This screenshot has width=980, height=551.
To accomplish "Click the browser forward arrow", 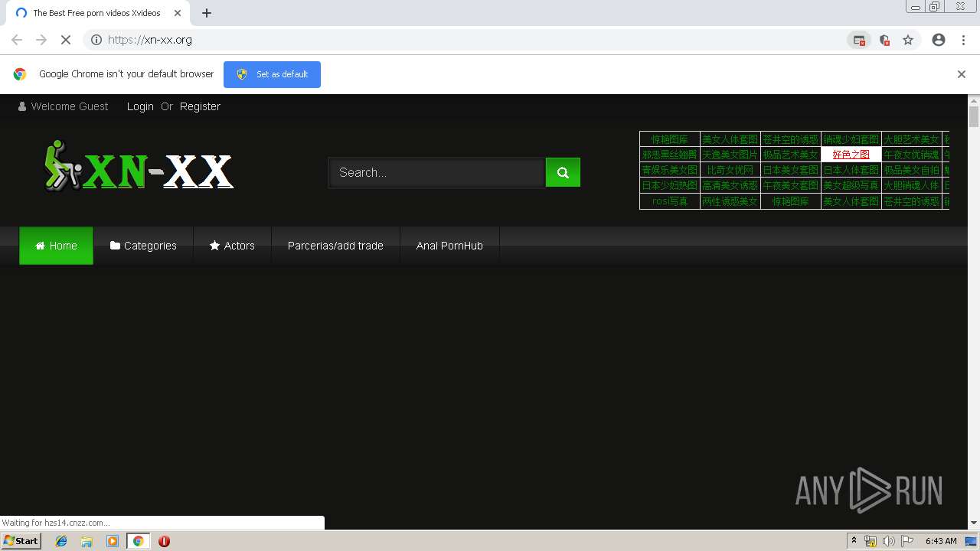I will point(41,40).
